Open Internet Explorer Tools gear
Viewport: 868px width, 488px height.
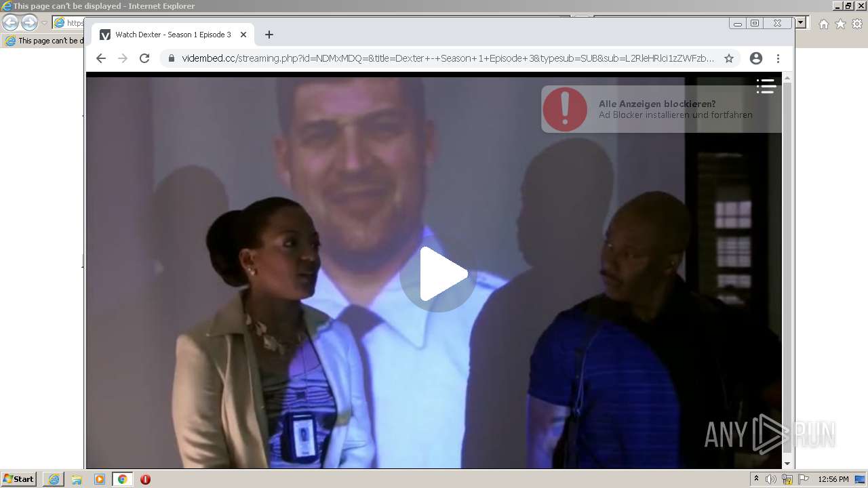(857, 24)
